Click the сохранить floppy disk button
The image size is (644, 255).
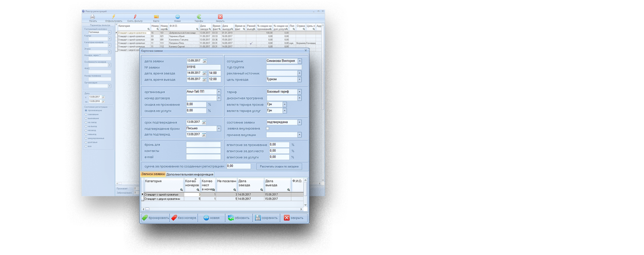point(266,218)
